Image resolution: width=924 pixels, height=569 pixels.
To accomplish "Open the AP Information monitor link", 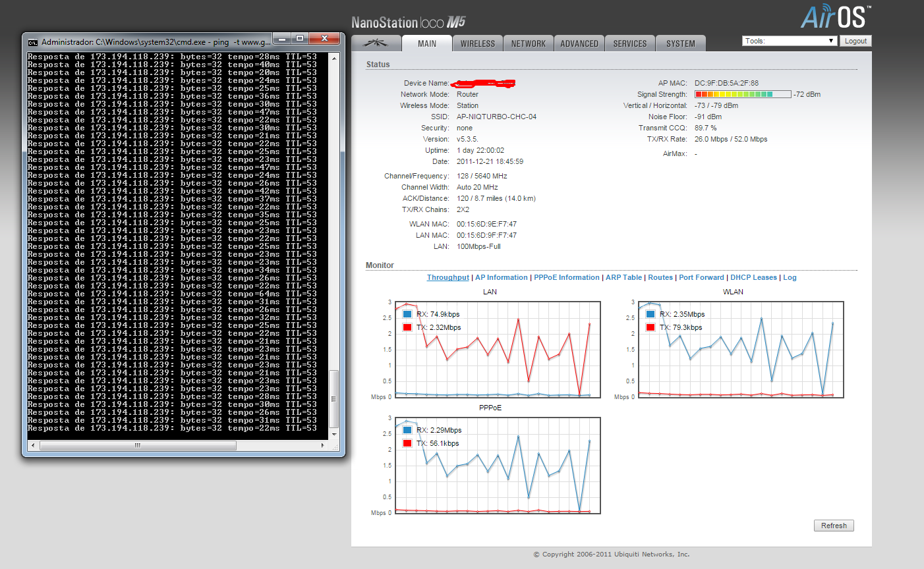I will tap(501, 278).
